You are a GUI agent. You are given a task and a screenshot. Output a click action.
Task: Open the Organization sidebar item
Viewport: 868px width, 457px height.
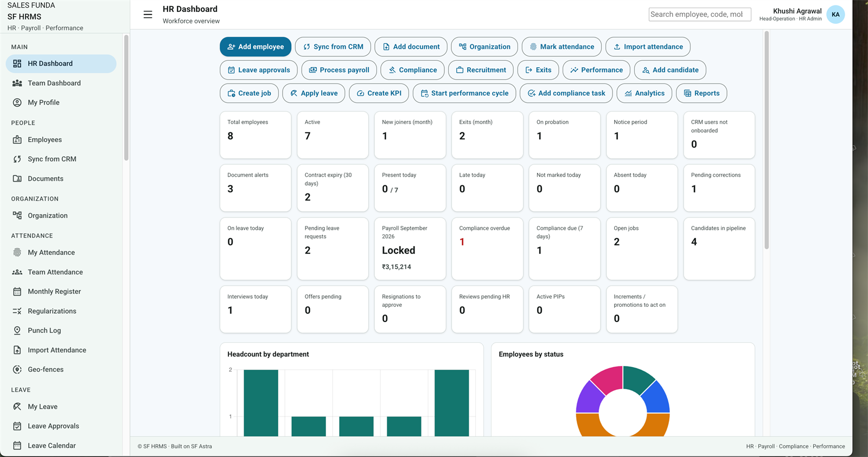61,216
